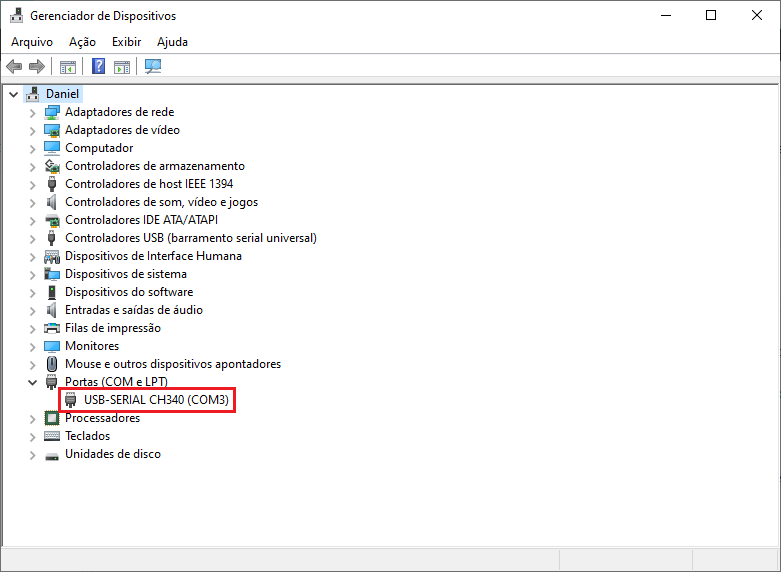
Task: Select Controladores de som, vídeo e jogos label
Action: pos(161,202)
